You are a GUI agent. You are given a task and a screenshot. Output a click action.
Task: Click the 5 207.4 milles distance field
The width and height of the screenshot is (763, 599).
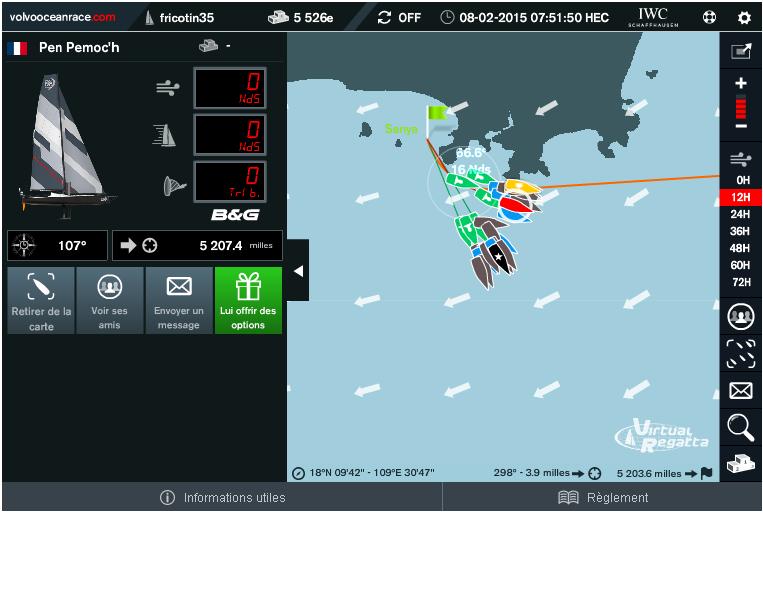coord(197,246)
